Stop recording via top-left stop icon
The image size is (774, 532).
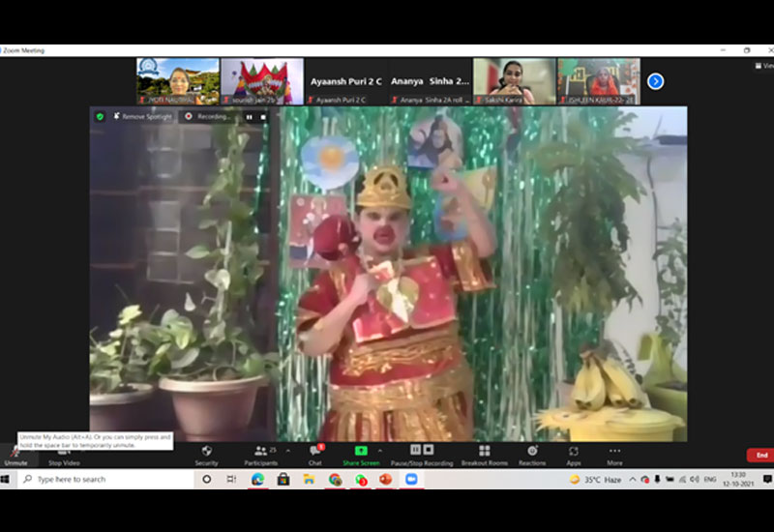(x=263, y=117)
